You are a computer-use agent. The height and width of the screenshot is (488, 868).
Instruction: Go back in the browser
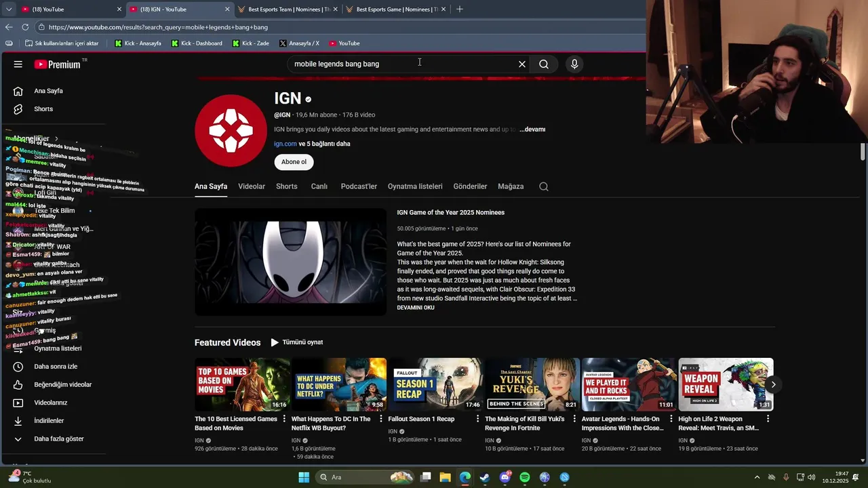pyautogui.click(x=9, y=27)
